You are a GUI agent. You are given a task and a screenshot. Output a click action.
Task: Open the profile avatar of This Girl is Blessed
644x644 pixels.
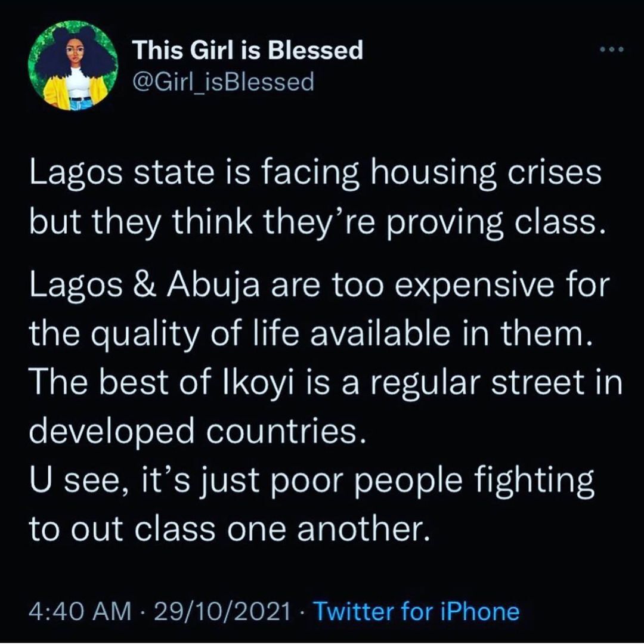point(73,66)
